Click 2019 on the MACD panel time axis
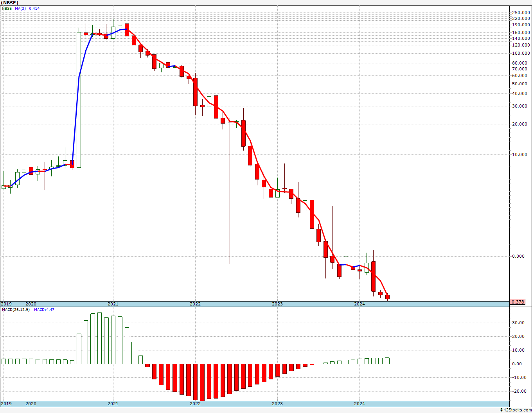Screen dimensions: 532x413 pyautogui.click(x=6, y=403)
